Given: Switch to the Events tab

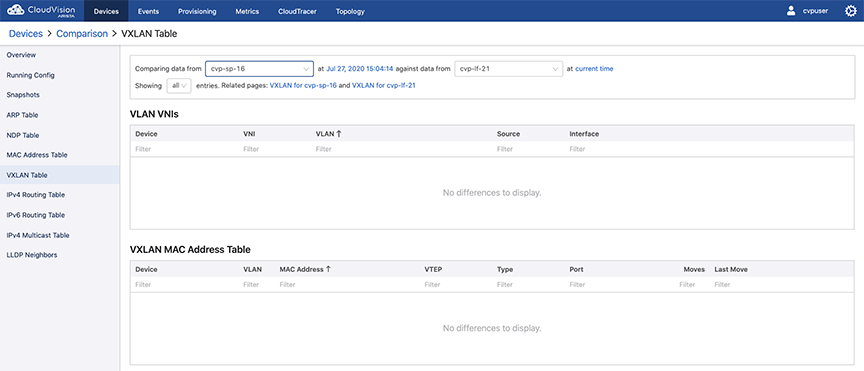Looking at the screenshot, I should 149,11.
